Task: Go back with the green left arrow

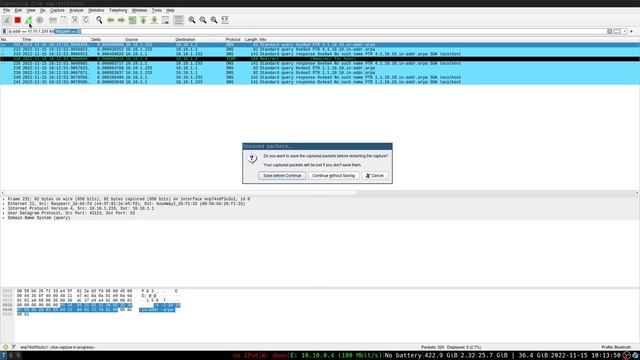Action: click(x=110, y=20)
